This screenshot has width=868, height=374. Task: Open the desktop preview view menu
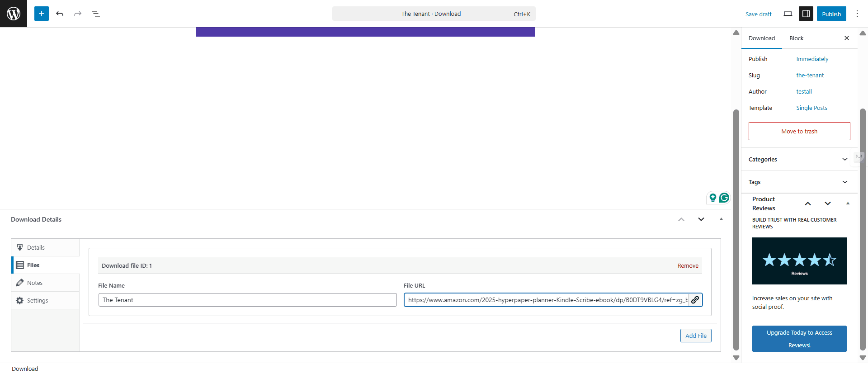788,14
